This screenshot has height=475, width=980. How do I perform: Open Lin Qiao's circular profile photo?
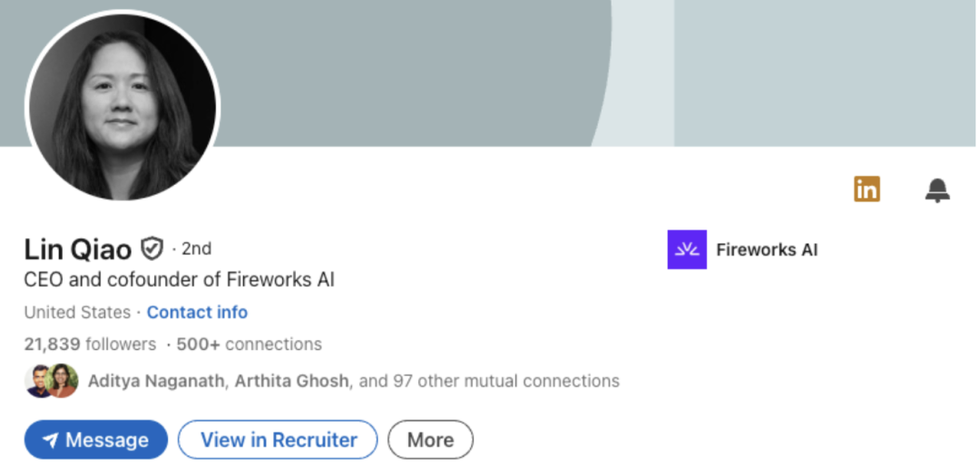pos(123,107)
